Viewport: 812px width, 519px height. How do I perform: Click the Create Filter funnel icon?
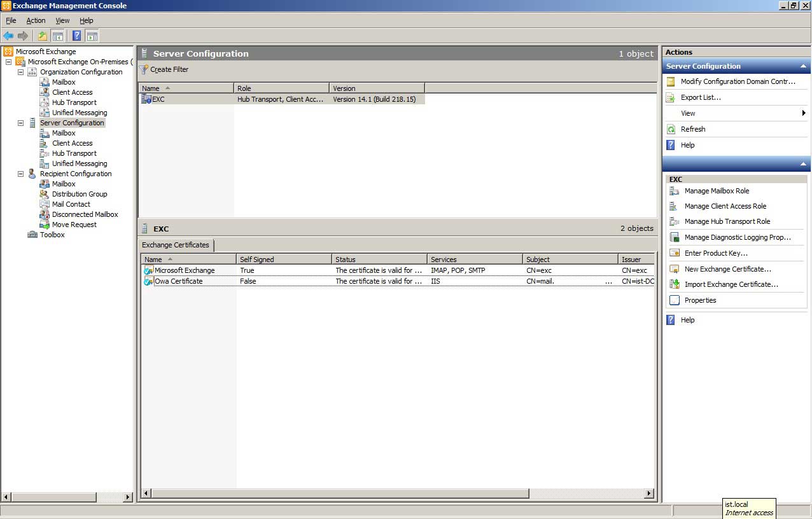pos(144,69)
